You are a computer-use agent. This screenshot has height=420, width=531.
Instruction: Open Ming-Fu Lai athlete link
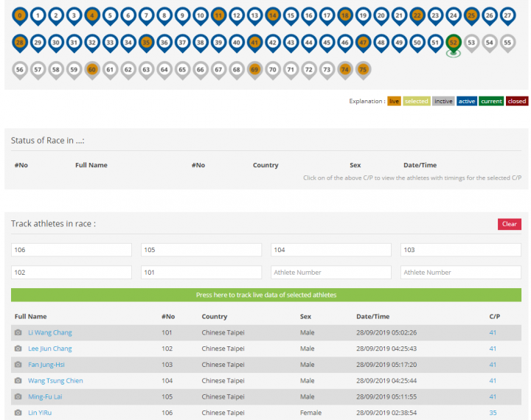45,396
